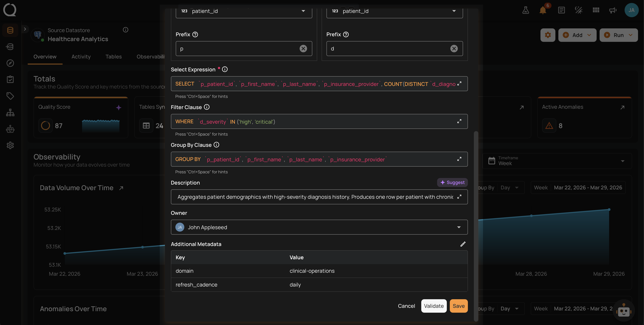Open the Owner John Appleseed dropdown

click(x=319, y=227)
